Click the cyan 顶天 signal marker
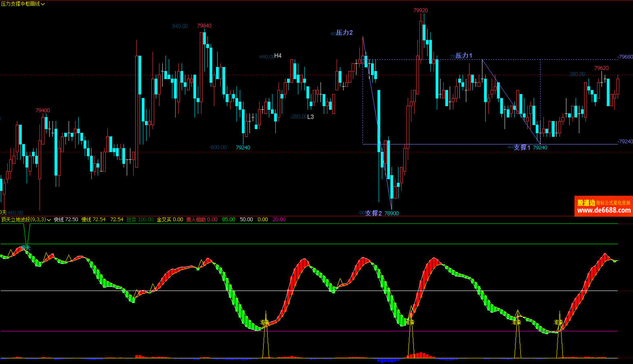The height and width of the screenshot is (364, 633). click(26, 247)
